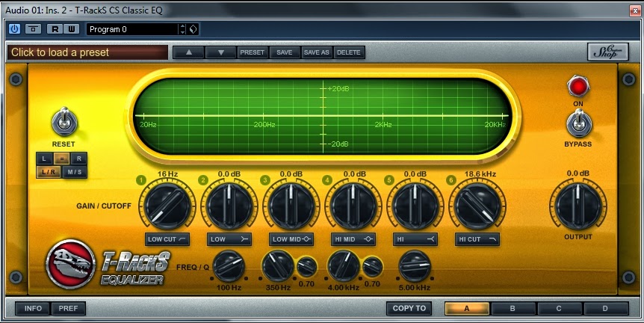Enable the R read automation button
This screenshot has height=323, width=644.
(x=55, y=29)
